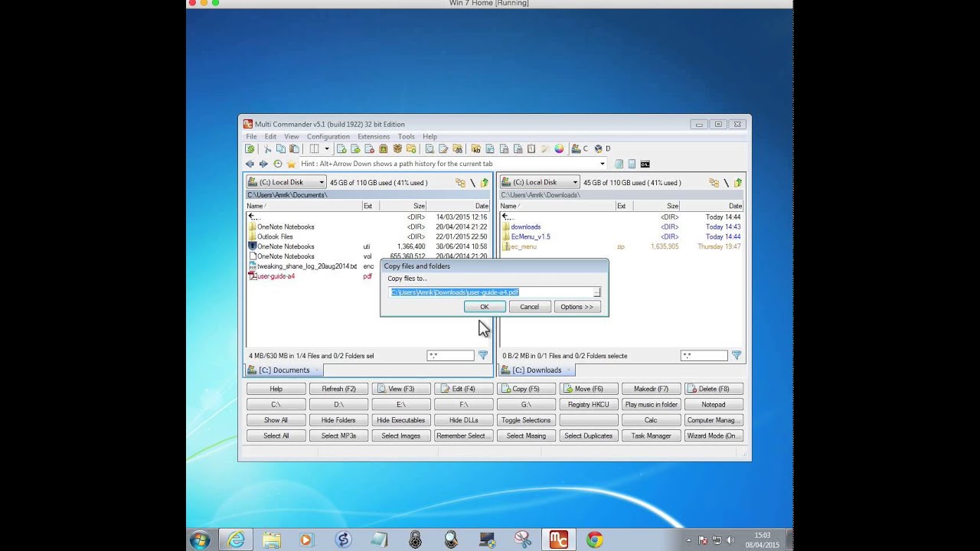Click the Toggle Selections button
Image resolution: width=980 pixels, height=551 pixels.
click(x=526, y=420)
